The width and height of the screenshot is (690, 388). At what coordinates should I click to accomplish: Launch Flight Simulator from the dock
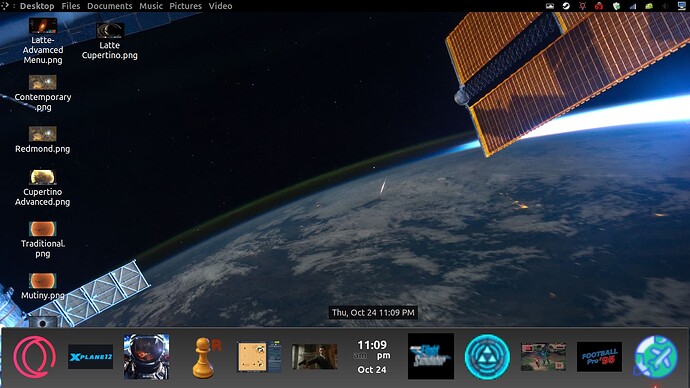point(431,356)
